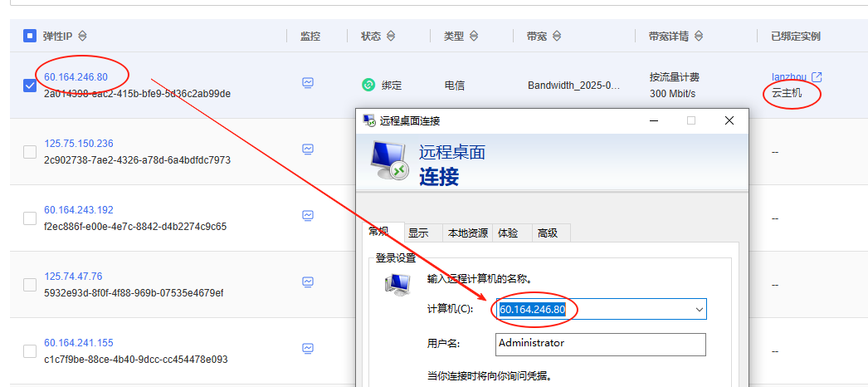The height and width of the screenshot is (387, 868).
Task: Open monitoring icon for 60.164.246.80 row
Action: [x=308, y=82]
